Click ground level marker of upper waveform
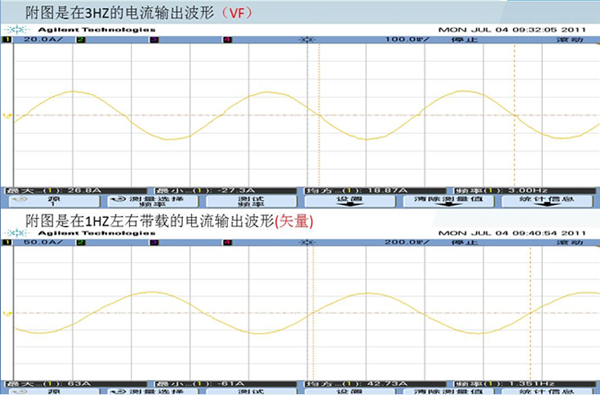Image resolution: width=600 pixels, height=395 pixels. (7, 115)
